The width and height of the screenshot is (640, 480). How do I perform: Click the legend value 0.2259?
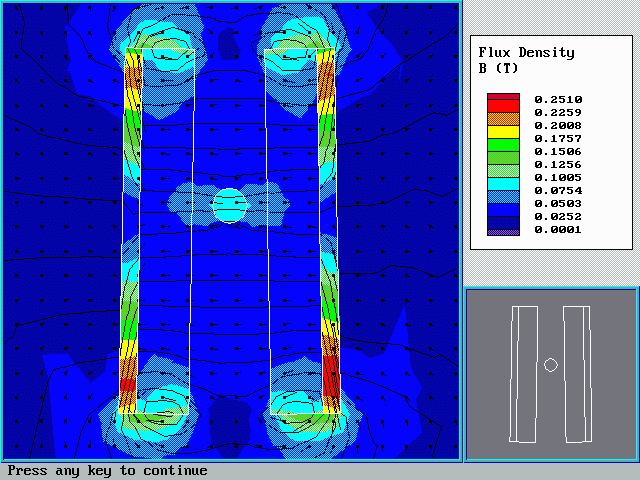click(x=558, y=113)
